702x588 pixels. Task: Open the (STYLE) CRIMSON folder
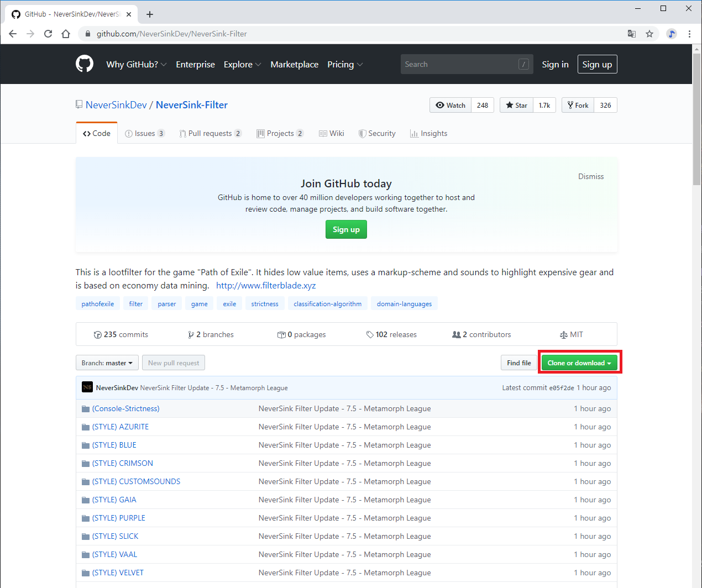pyautogui.click(x=123, y=463)
